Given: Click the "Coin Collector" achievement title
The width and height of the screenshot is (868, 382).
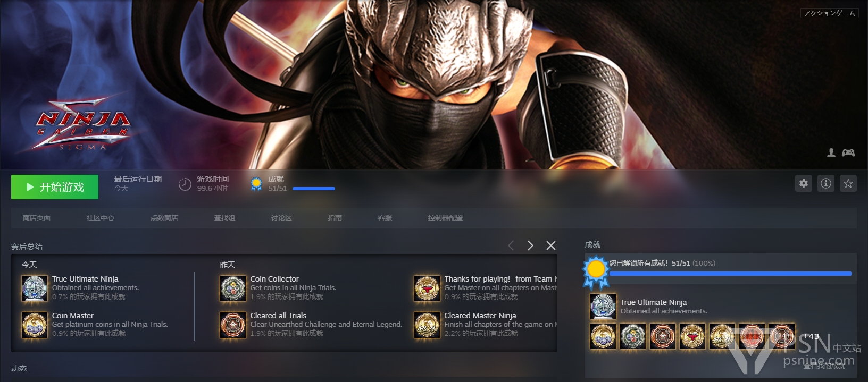Looking at the screenshot, I should pyautogui.click(x=274, y=279).
